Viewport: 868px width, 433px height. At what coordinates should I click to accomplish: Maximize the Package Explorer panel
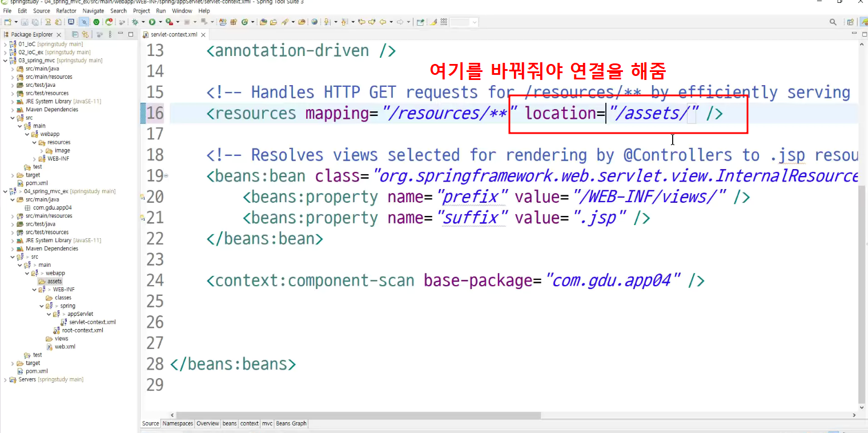pos(131,34)
